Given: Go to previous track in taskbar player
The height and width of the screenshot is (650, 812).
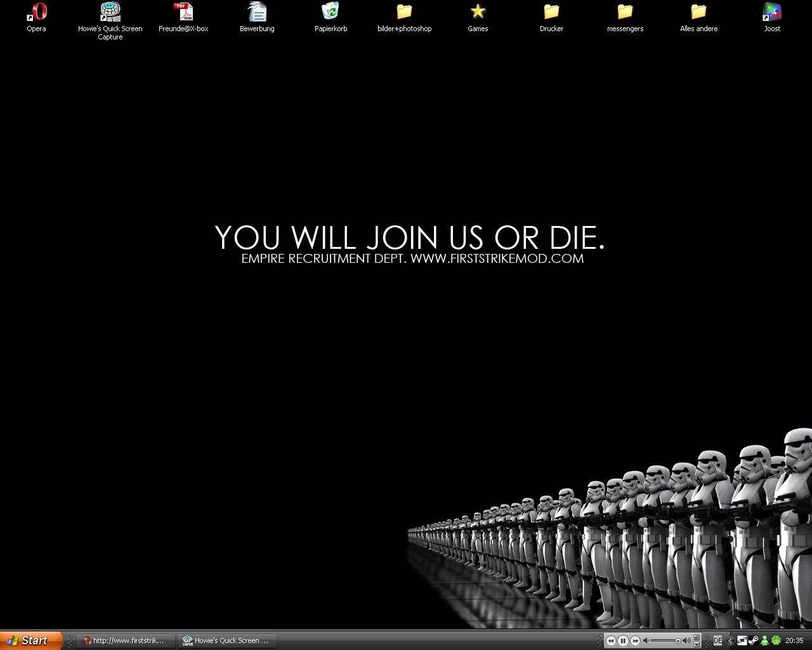Looking at the screenshot, I should (611, 641).
